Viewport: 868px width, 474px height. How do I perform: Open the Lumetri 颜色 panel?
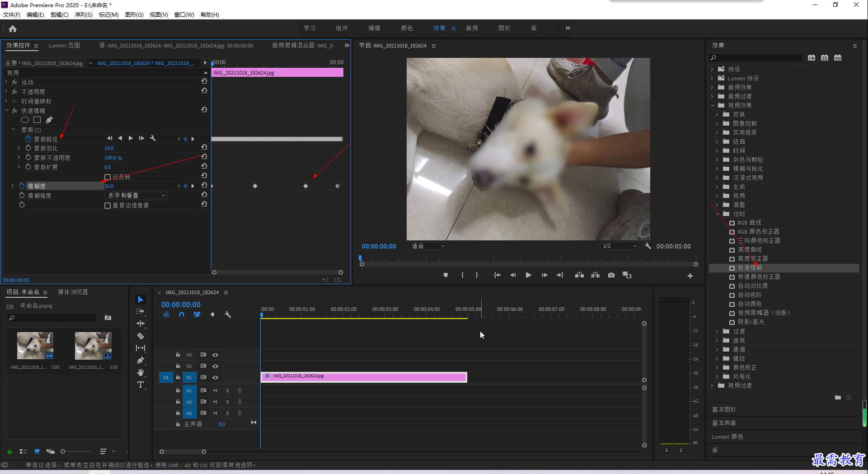(727, 436)
